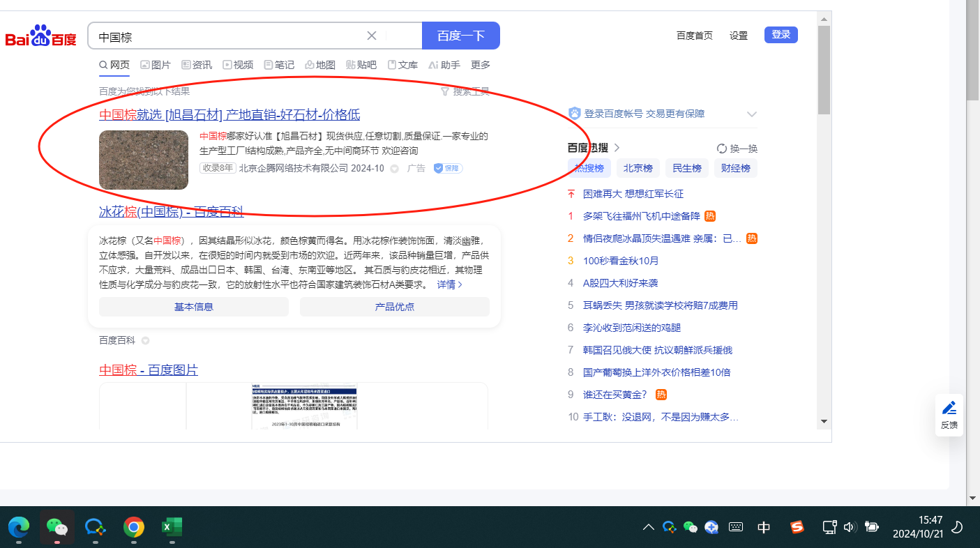Open the 搜索工具 search tools filter
The height and width of the screenshot is (548, 980).
click(465, 91)
